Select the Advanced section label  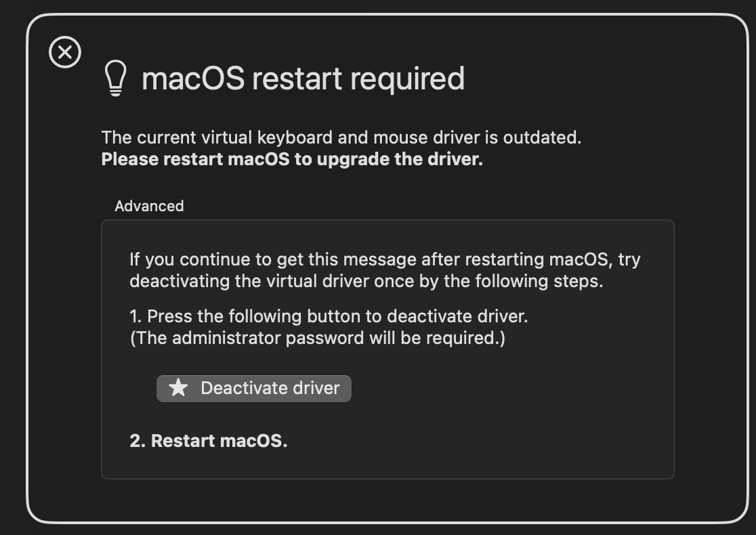coord(149,206)
